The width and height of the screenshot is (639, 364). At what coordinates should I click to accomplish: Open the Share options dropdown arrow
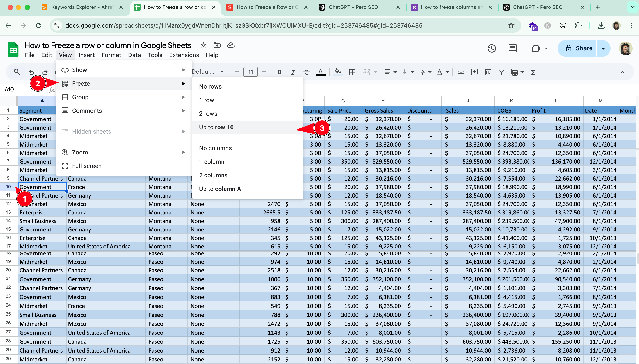click(603, 48)
